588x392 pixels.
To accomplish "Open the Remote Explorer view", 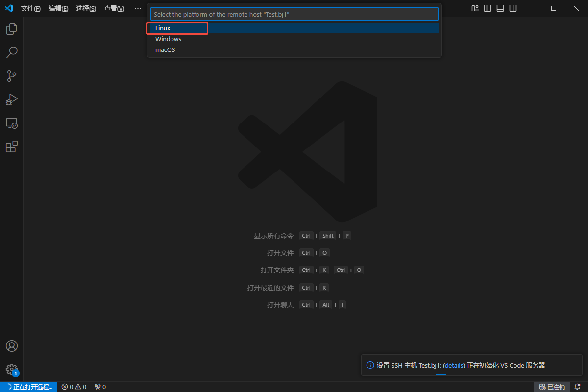I will point(11,123).
